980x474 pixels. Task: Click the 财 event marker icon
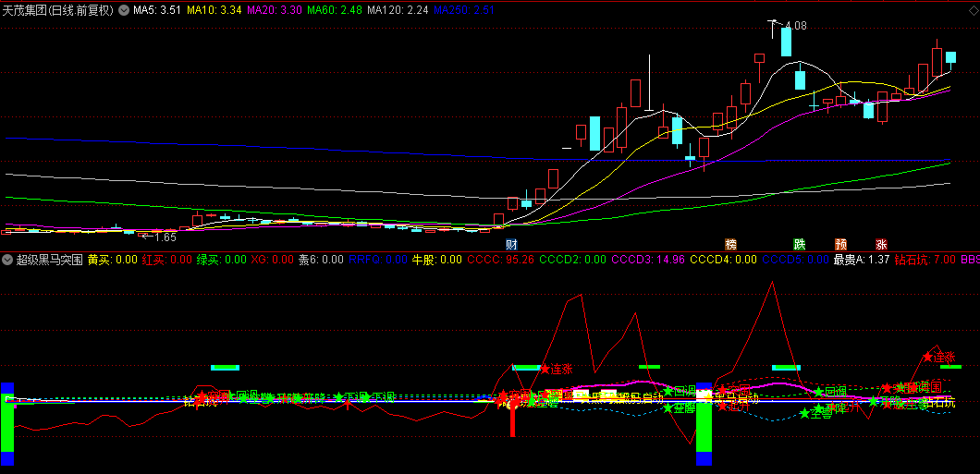point(510,244)
